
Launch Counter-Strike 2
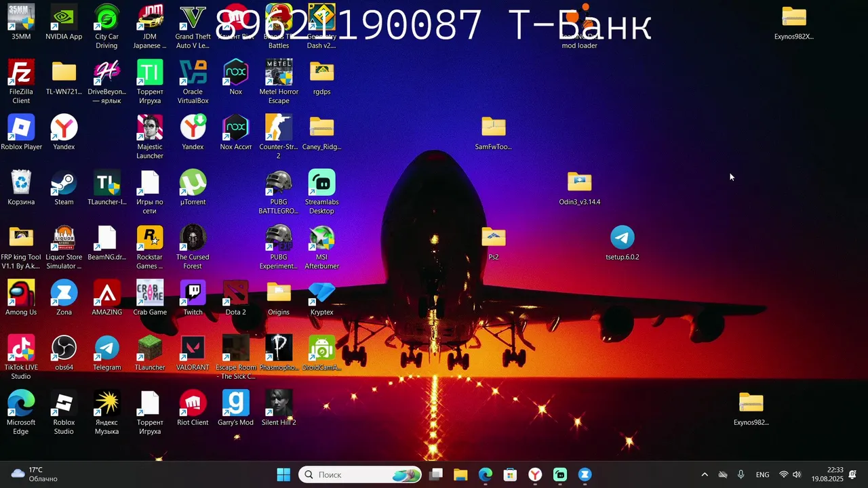click(x=279, y=136)
